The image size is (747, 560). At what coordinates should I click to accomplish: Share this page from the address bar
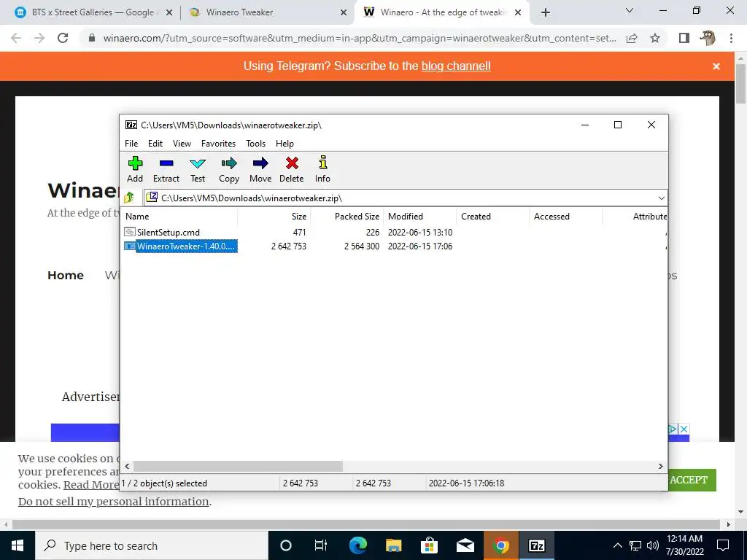tap(632, 38)
